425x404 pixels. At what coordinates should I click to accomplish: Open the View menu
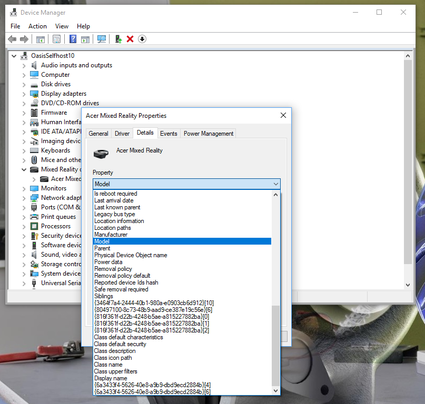tap(62, 26)
